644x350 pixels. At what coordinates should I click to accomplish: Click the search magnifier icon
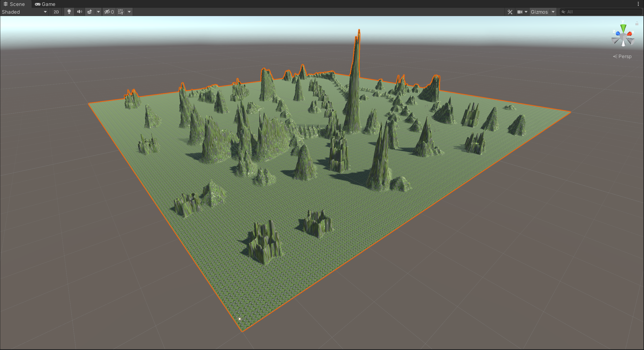pyautogui.click(x=563, y=12)
